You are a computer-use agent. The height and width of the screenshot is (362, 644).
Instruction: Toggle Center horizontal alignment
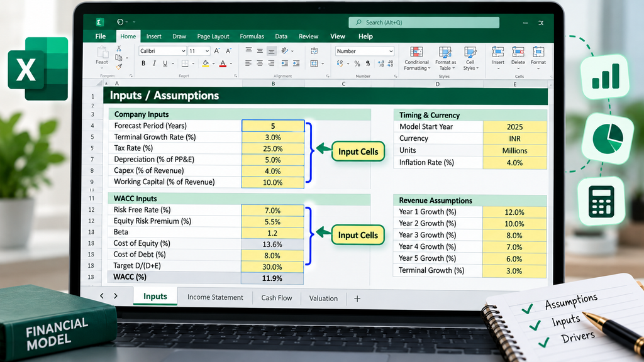[x=260, y=63]
